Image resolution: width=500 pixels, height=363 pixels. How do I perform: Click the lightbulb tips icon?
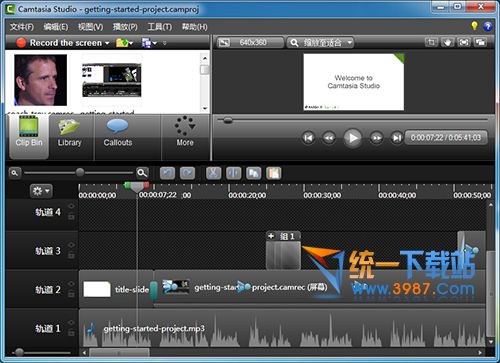coord(474,26)
